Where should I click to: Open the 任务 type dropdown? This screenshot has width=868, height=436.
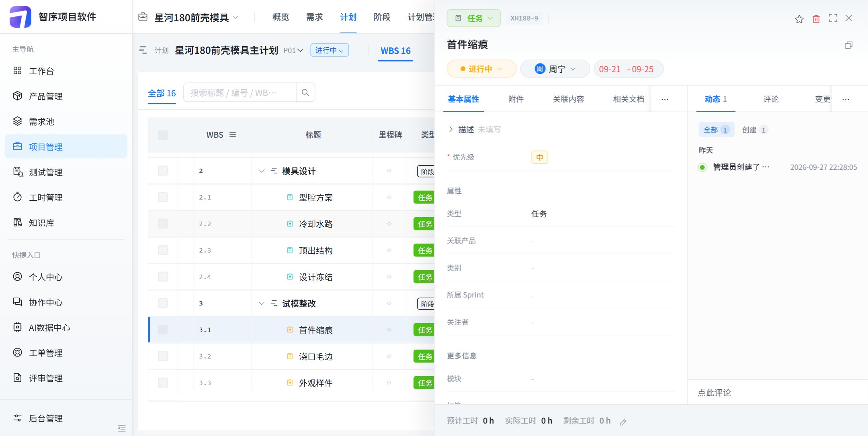[474, 18]
